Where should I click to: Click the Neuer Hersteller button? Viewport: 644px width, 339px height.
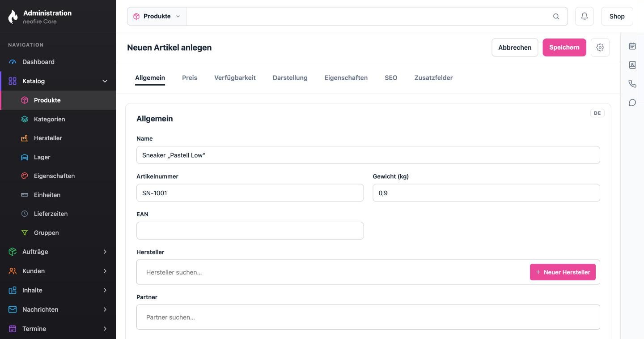[x=563, y=272]
